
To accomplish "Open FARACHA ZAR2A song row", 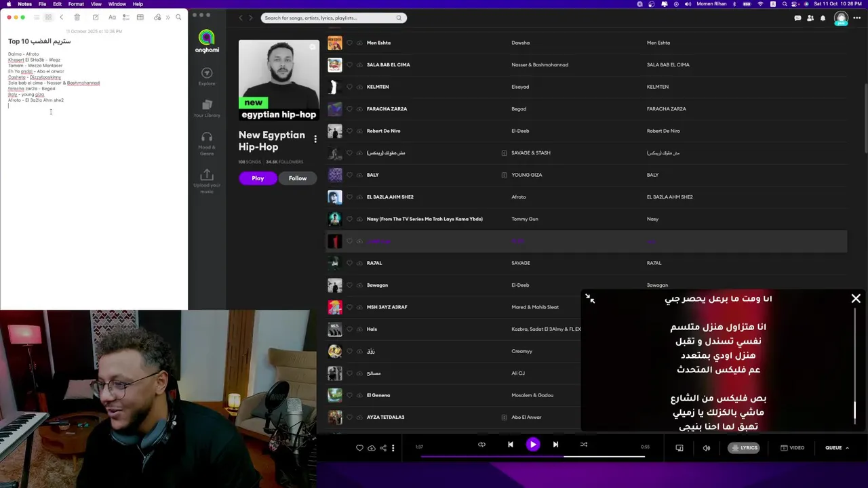I will pos(587,108).
